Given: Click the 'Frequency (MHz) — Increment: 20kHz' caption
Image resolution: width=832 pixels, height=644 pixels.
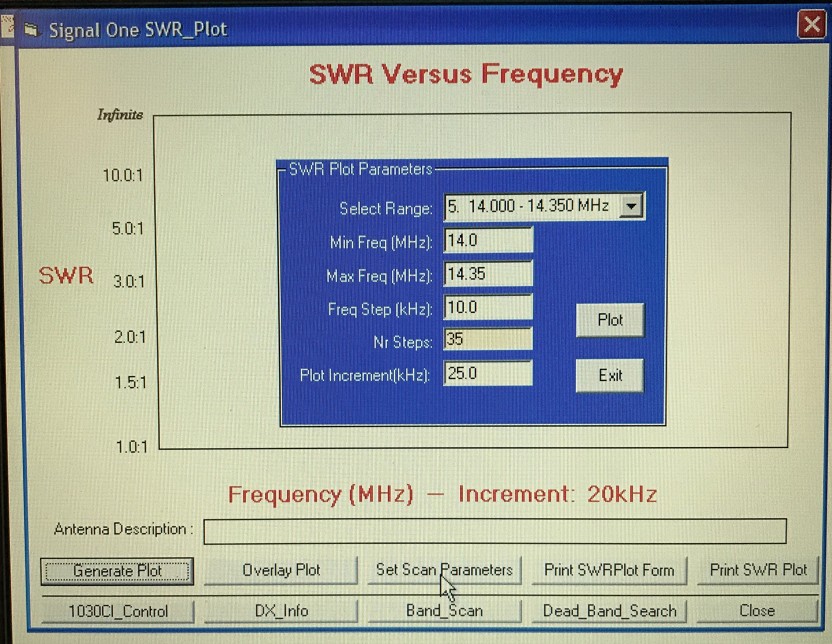Looking at the screenshot, I should 442,495.
